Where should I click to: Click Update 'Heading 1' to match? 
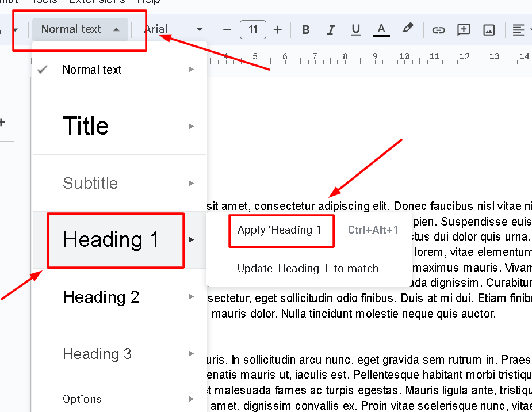(x=308, y=268)
